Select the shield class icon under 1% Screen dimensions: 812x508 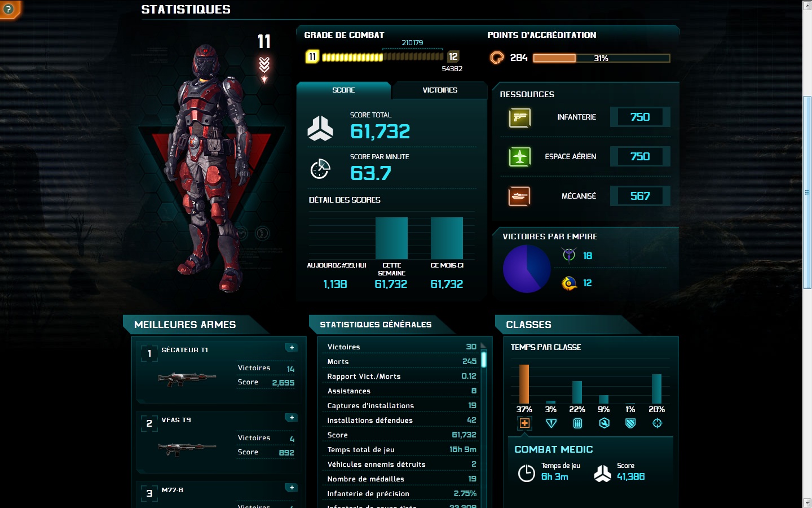(630, 423)
